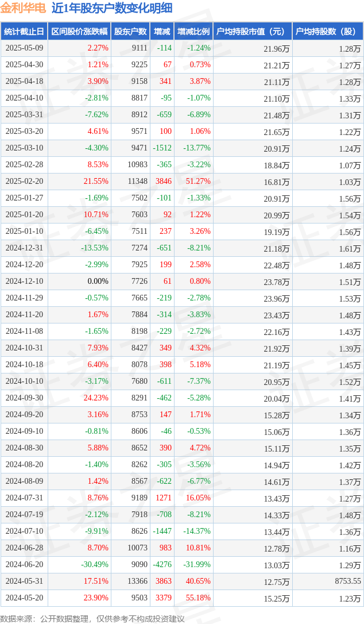Click the 股东户数 column header
The image size is (364, 624).
[x=130, y=32]
